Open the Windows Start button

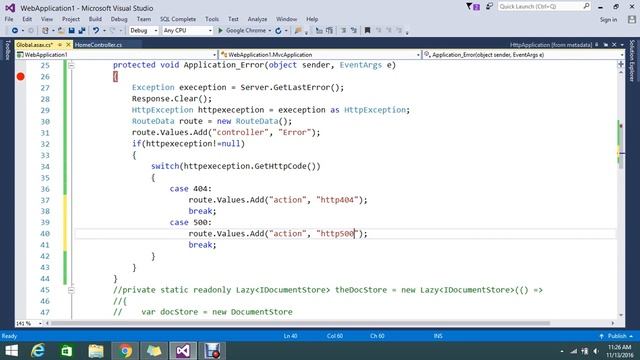[11, 351]
